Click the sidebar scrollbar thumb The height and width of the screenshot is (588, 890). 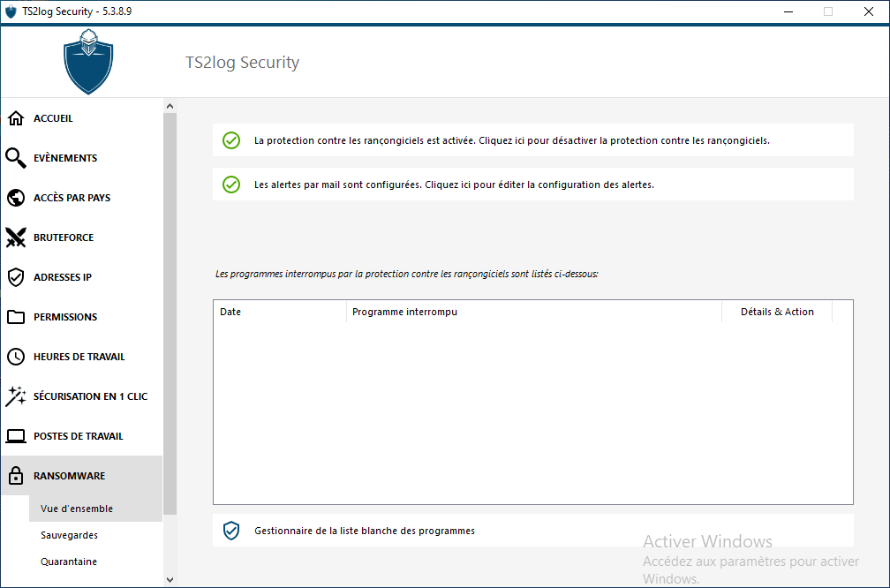[170, 314]
